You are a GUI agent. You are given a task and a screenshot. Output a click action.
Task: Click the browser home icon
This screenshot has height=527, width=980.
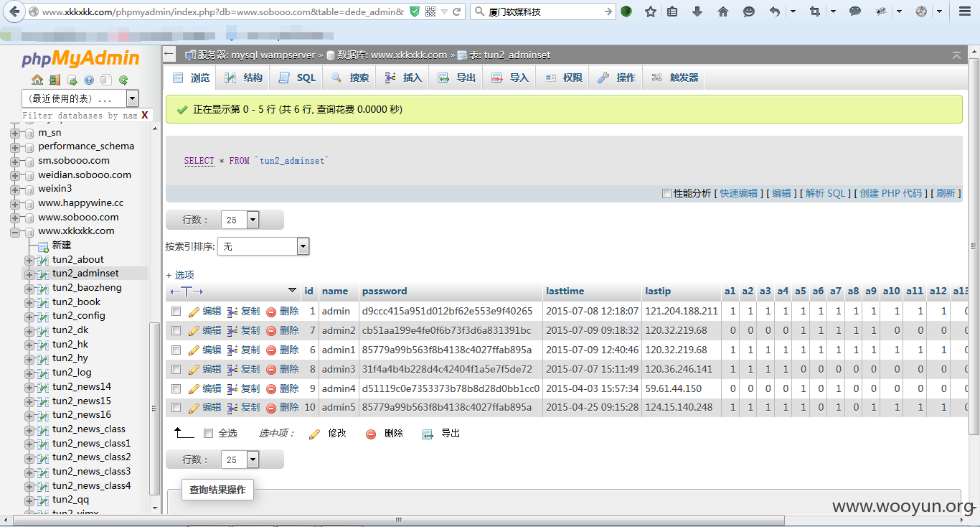723,11
